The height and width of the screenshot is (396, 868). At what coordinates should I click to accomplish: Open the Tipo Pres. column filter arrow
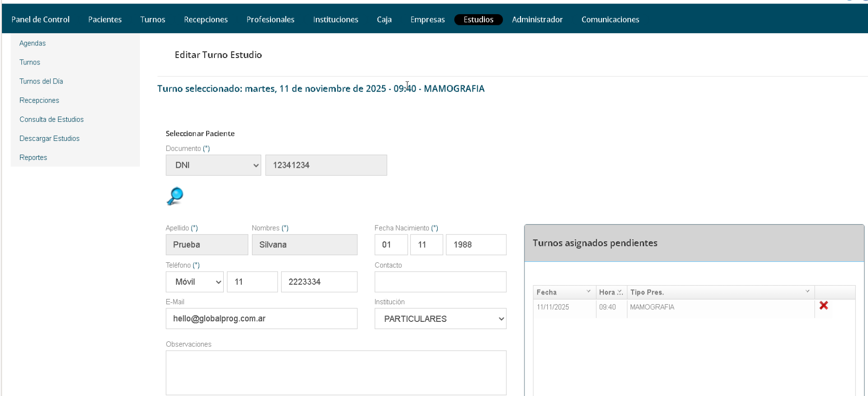click(x=807, y=292)
